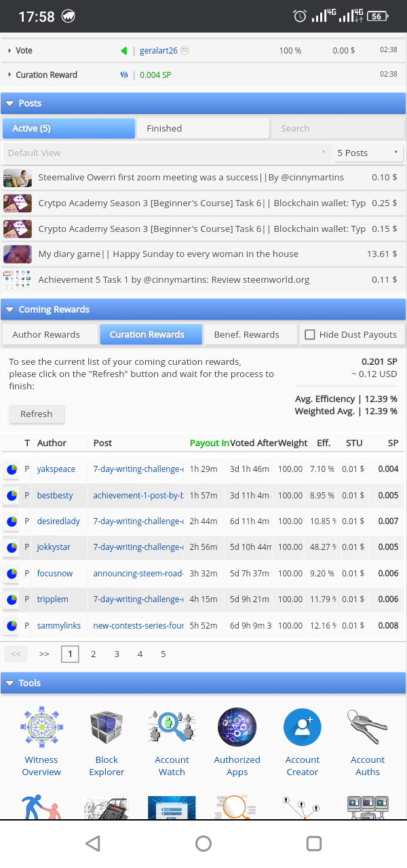407x868 pixels.
Task: Open bestbesty's achievement-1 post link
Action: pyautogui.click(x=138, y=496)
